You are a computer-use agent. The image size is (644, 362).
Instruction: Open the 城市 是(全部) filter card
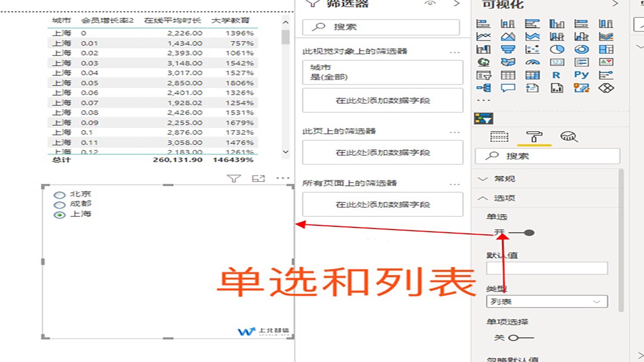pyautogui.click(x=383, y=72)
